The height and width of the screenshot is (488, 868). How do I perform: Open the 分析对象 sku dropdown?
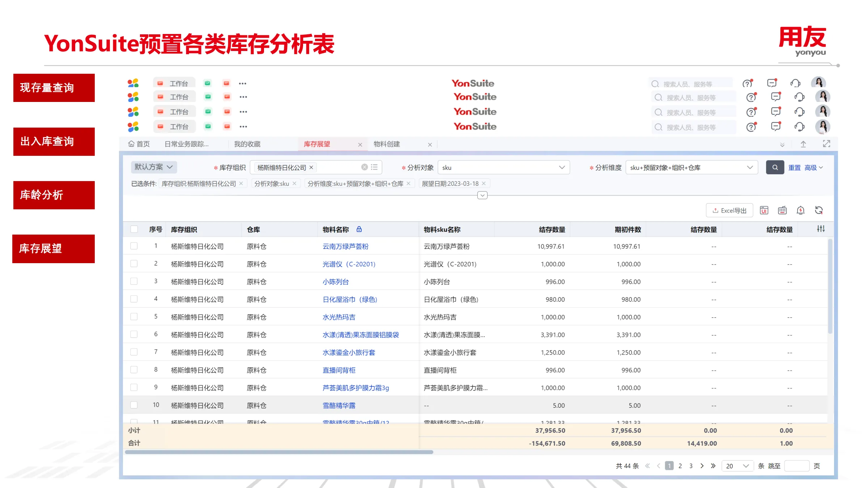click(503, 167)
